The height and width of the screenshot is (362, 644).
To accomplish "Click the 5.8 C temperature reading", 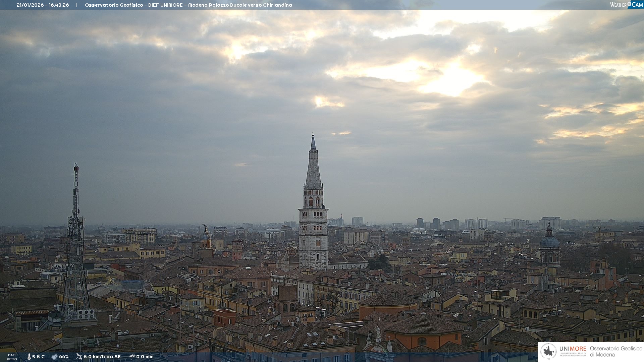I will pos(38,357).
